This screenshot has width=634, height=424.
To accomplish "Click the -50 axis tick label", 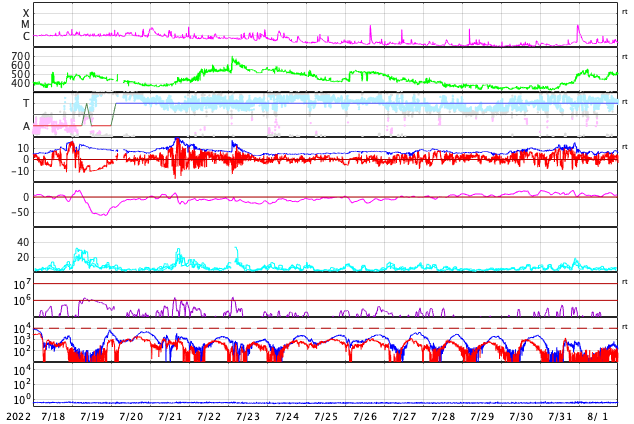I will pos(17,212).
